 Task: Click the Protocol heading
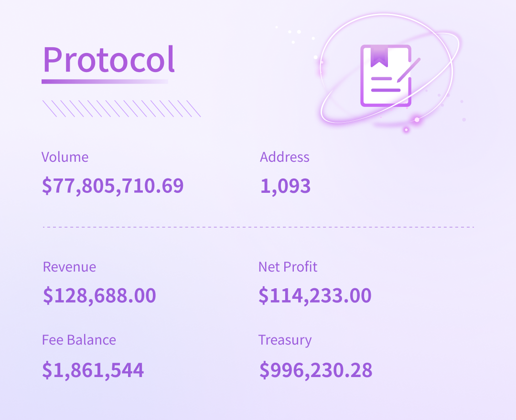(x=108, y=60)
